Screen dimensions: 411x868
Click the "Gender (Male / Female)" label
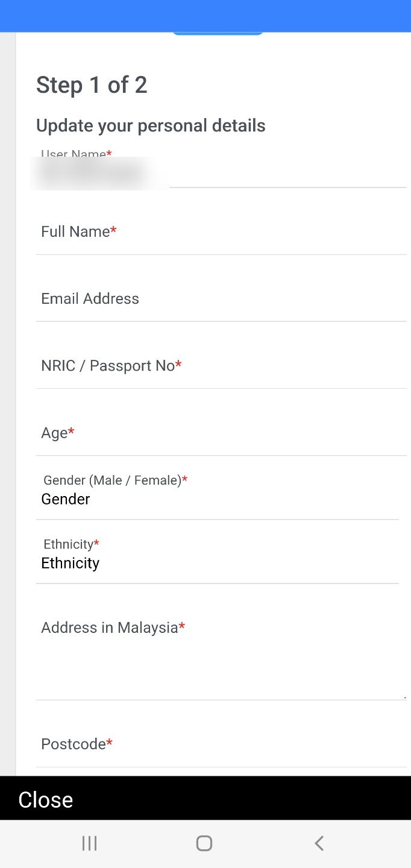pos(113,480)
